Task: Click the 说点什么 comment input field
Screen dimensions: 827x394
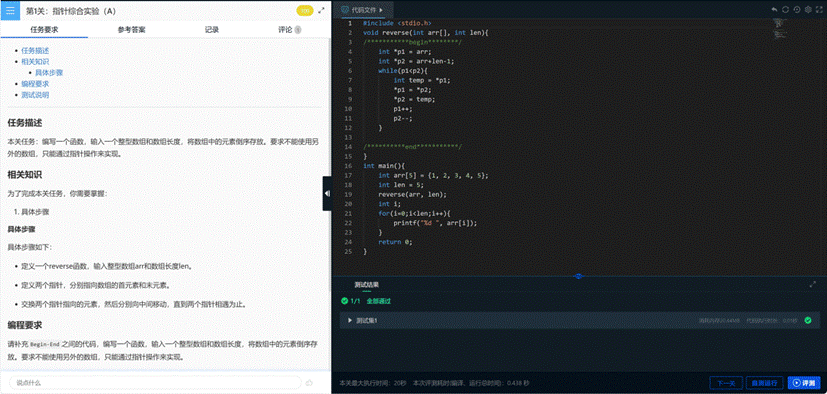Action: click(156, 382)
